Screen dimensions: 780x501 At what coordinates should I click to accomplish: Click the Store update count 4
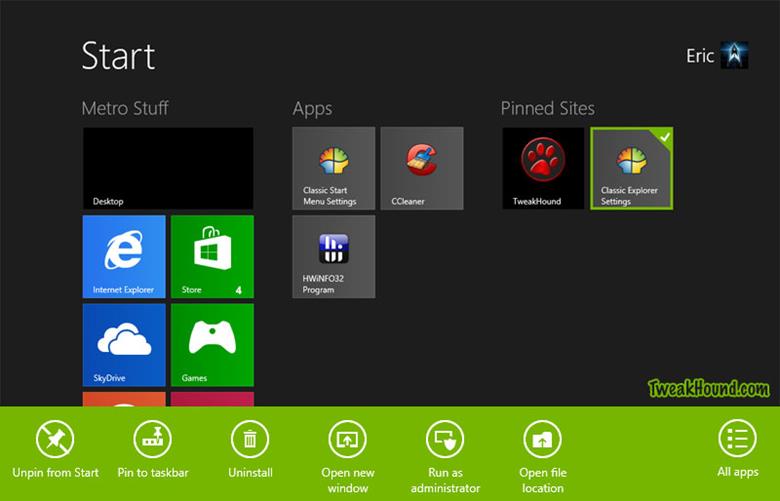[239, 290]
